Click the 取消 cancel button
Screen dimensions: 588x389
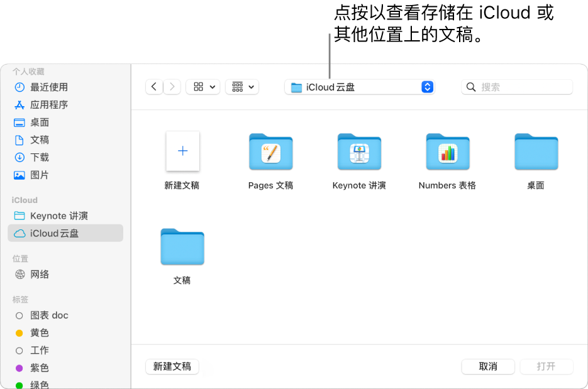488,366
